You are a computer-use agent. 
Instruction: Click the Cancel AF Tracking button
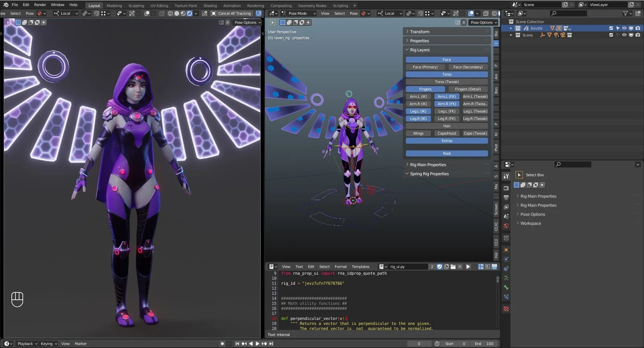coord(231,13)
